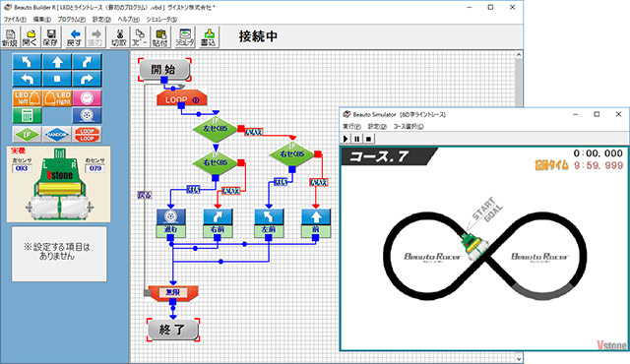This screenshot has height=364, width=630.
Task: Select the red LOOP block in palette
Action: [x=87, y=135]
